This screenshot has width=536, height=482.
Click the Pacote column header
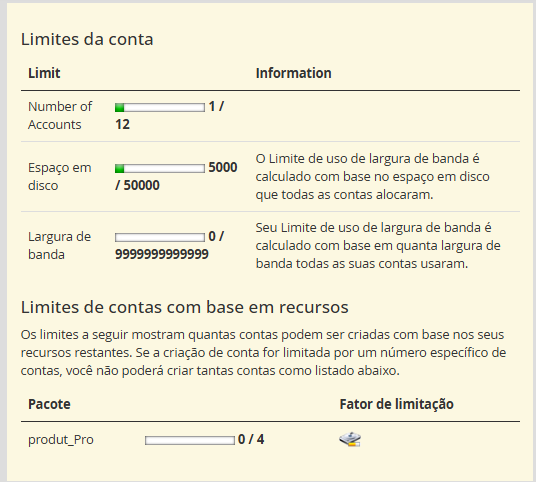49,404
